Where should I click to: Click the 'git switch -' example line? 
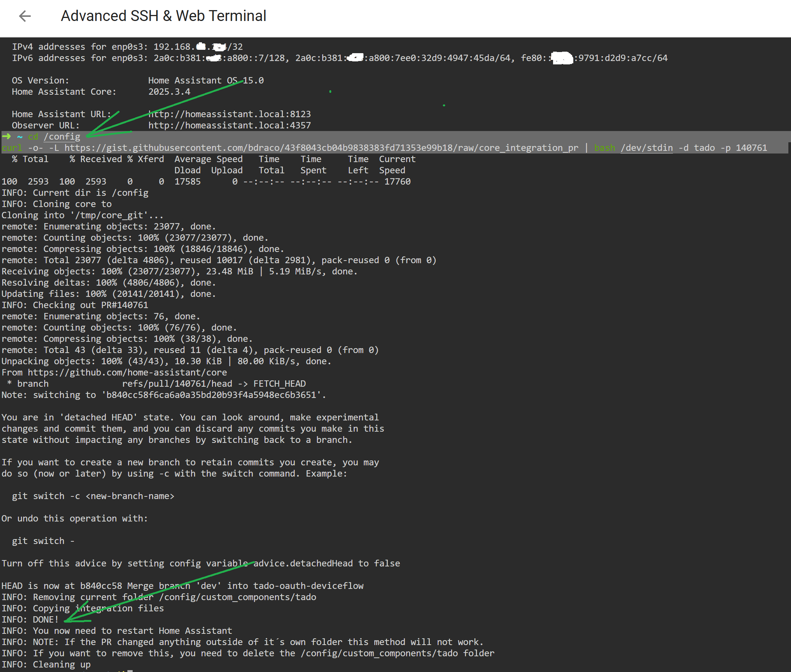point(43,541)
